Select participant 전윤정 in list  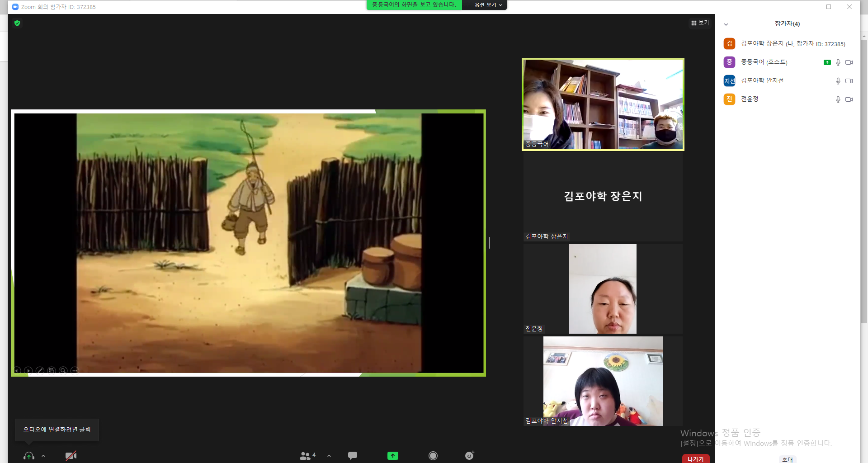788,99
